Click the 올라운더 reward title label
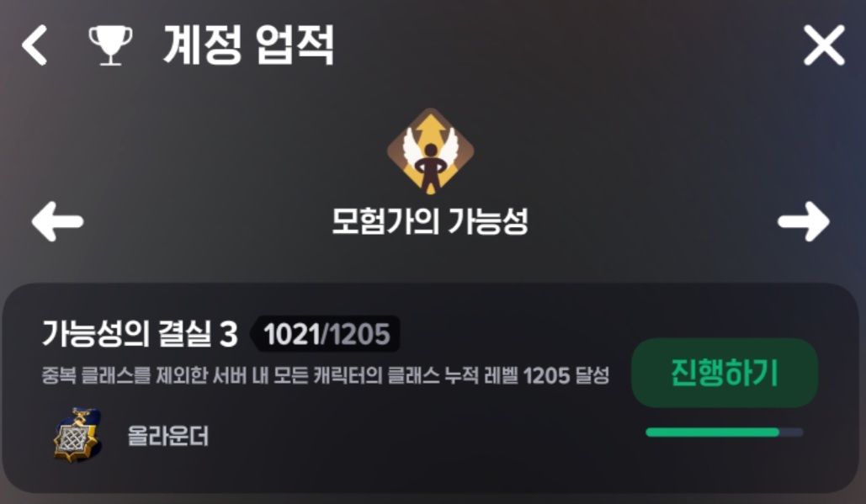 [168, 436]
